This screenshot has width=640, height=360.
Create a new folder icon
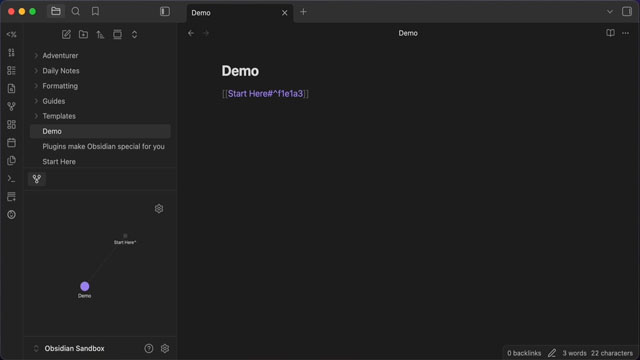click(x=83, y=35)
